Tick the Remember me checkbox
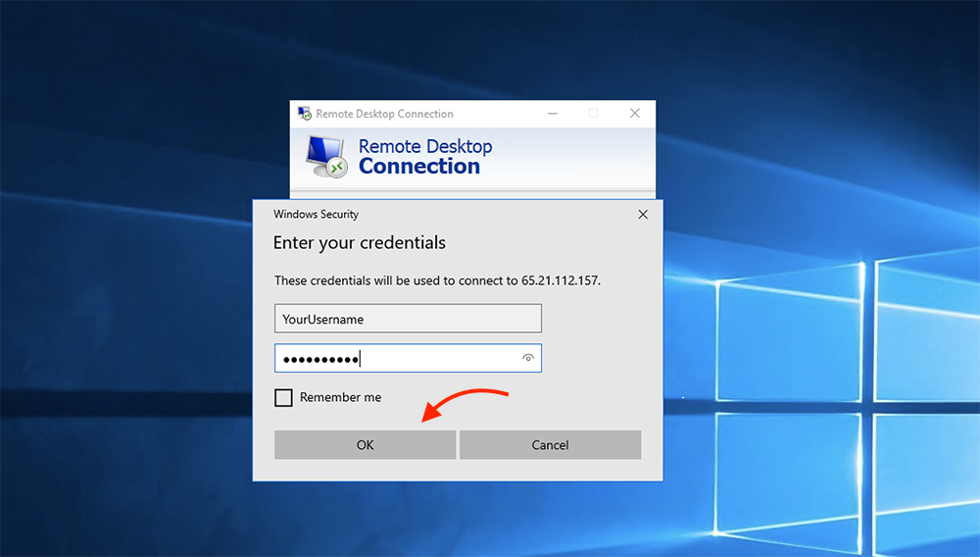The height and width of the screenshot is (557, 980). tap(284, 397)
